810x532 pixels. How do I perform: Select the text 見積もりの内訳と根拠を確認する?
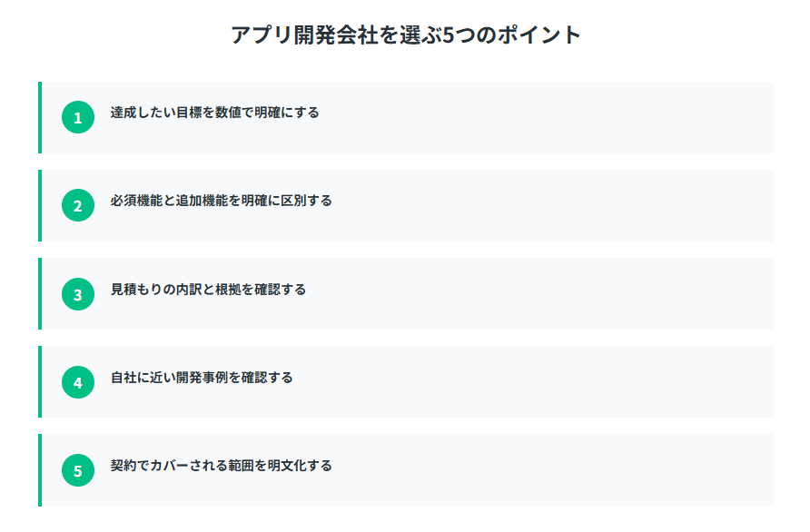(x=208, y=290)
